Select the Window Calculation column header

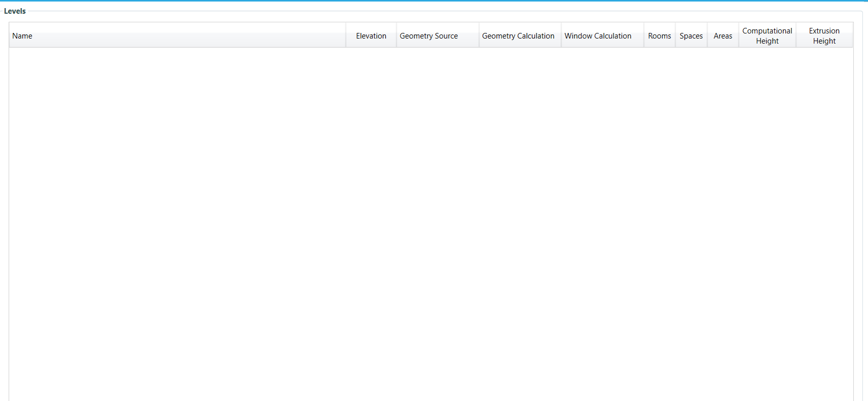pos(602,35)
